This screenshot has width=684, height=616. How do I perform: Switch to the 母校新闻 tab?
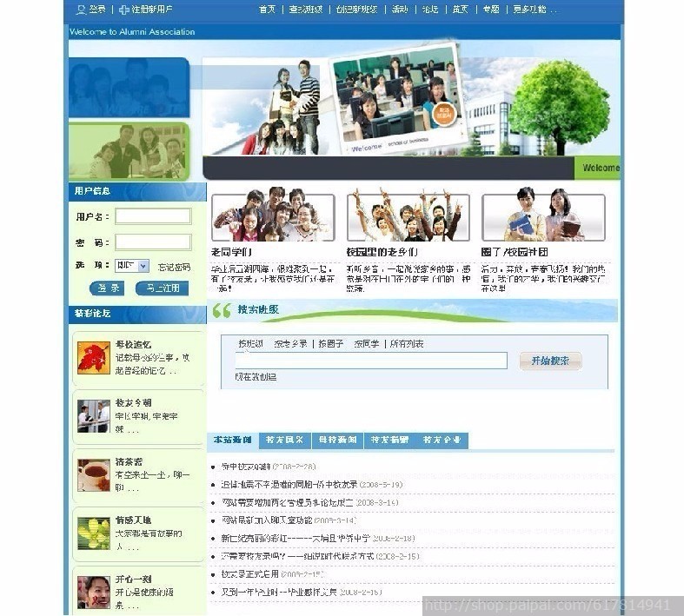click(337, 440)
